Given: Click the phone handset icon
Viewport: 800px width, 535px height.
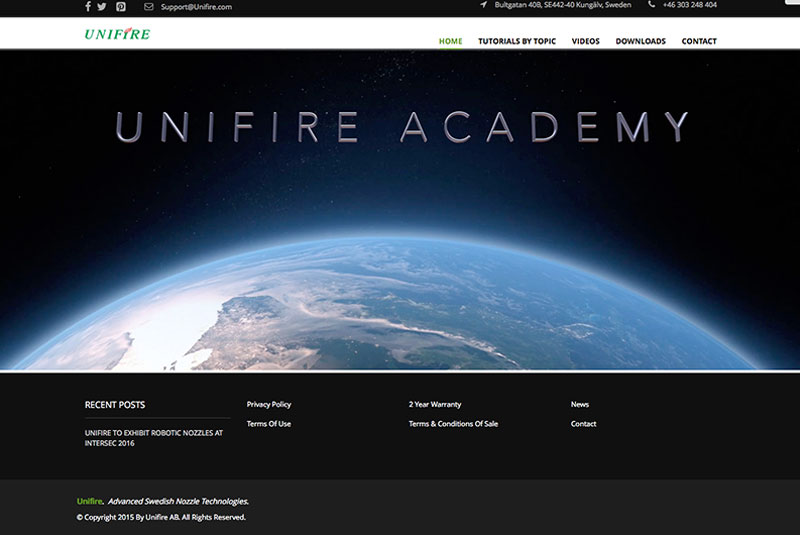Looking at the screenshot, I should [x=652, y=5].
